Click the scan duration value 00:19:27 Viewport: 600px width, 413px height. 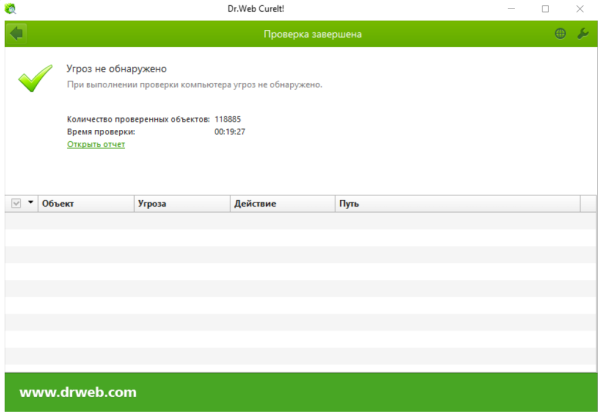pyautogui.click(x=230, y=132)
